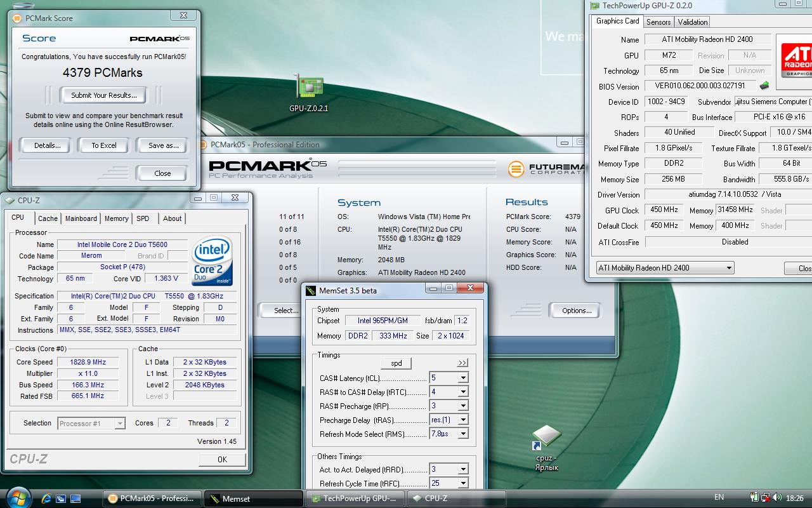Click Show Desktop in Quick Launch
Screen dimensions: 812x508
pyautogui.click(x=75, y=498)
